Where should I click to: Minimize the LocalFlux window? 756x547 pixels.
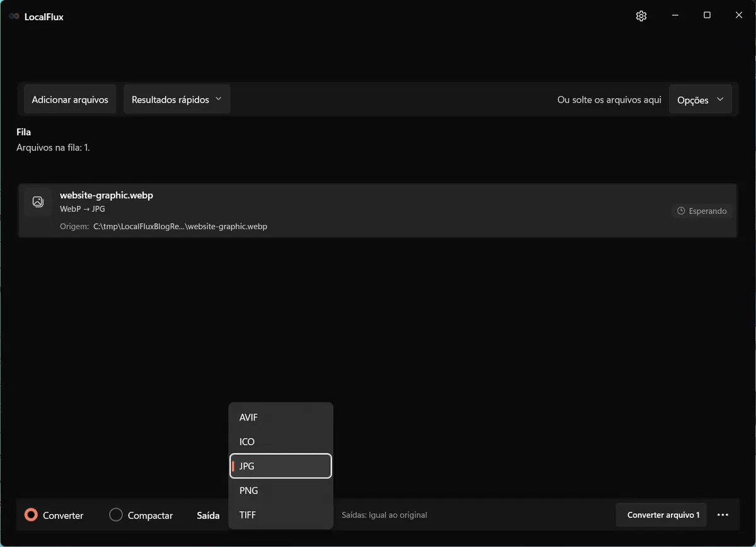(675, 16)
